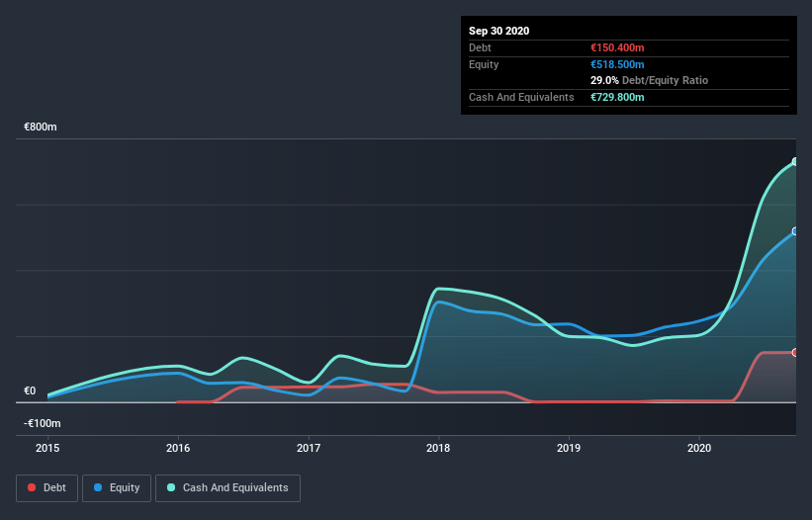This screenshot has height=520, width=812.
Task: Click the Equity row label in tooltip
Action: click(484, 64)
